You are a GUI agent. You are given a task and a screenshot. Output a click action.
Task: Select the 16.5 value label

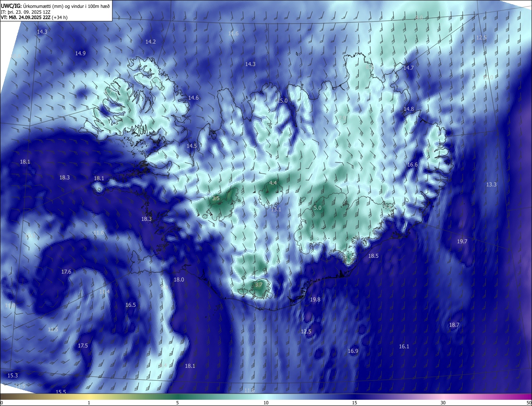(x=131, y=305)
